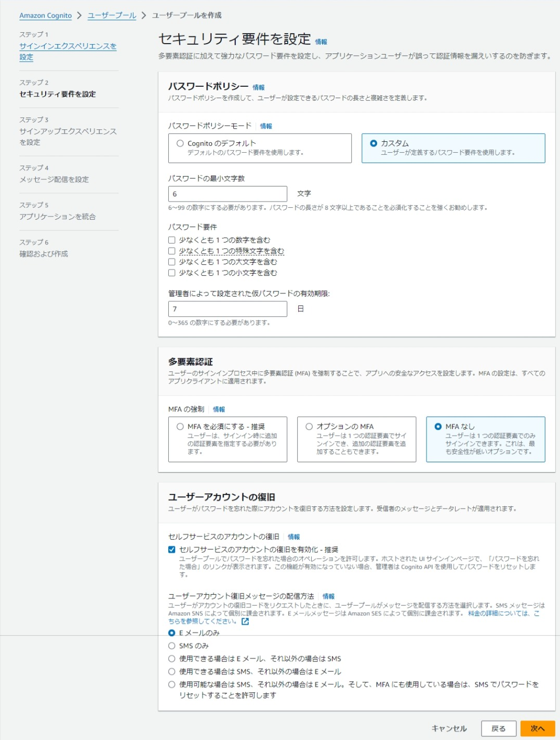Open the external link icon after 料金の詳細
The width and height of the screenshot is (560, 740).
tap(245, 622)
